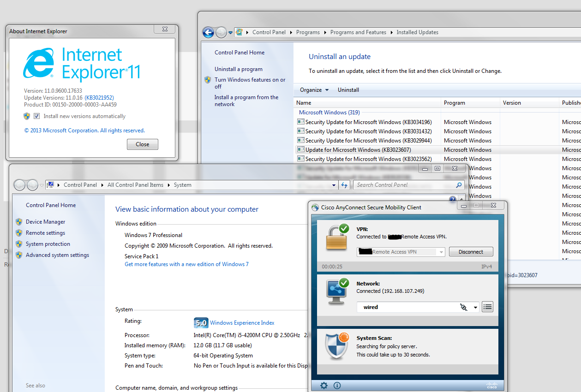Image resolution: width=581 pixels, height=392 pixels.
Task: Click the shield icon beside Turn Windows features
Action: pyautogui.click(x=208, y=80)
